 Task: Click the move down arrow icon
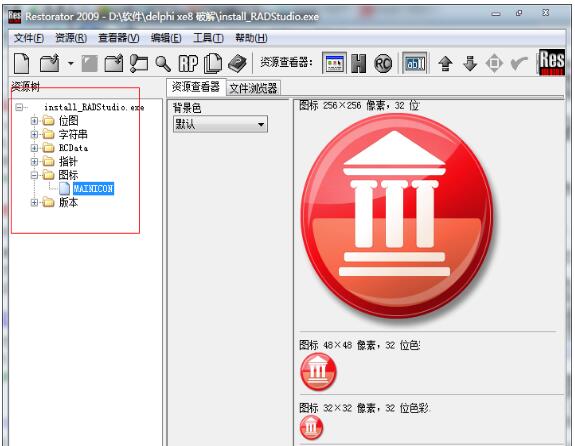[x=470, y=64]
